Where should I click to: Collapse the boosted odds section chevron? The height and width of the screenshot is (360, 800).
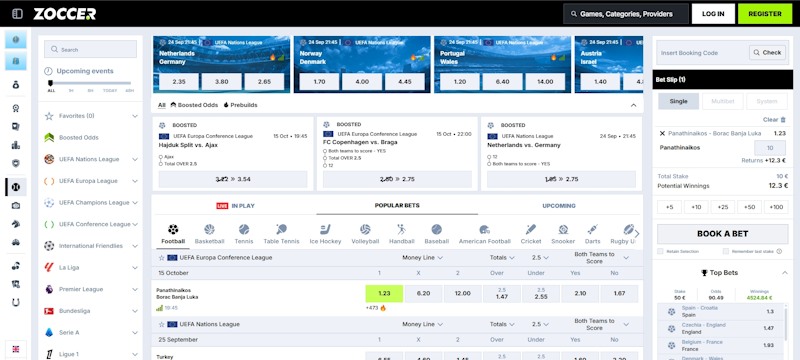tap(634, 105)
